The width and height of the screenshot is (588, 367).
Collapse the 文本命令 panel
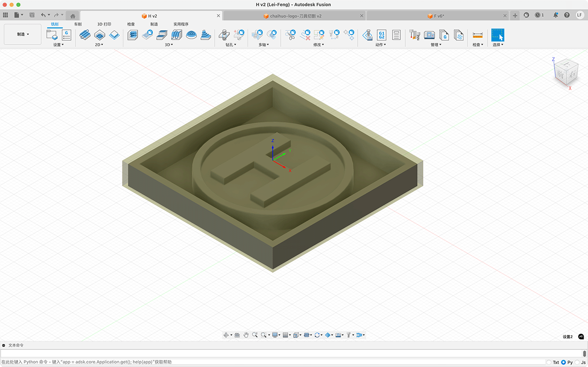tap(4, 345)
